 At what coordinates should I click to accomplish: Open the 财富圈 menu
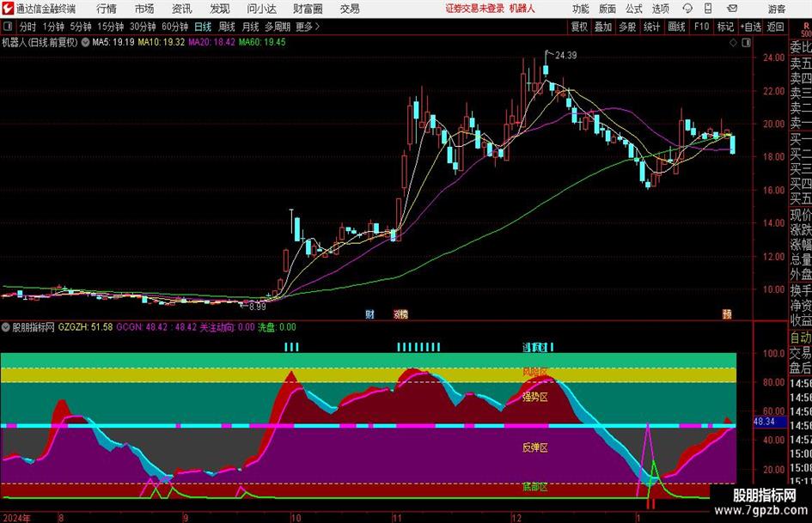[x=308, y=9]
